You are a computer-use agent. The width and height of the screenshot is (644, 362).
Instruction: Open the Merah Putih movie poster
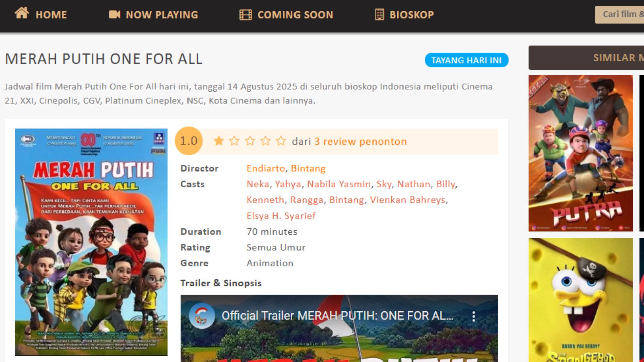[x=91, y=242]
